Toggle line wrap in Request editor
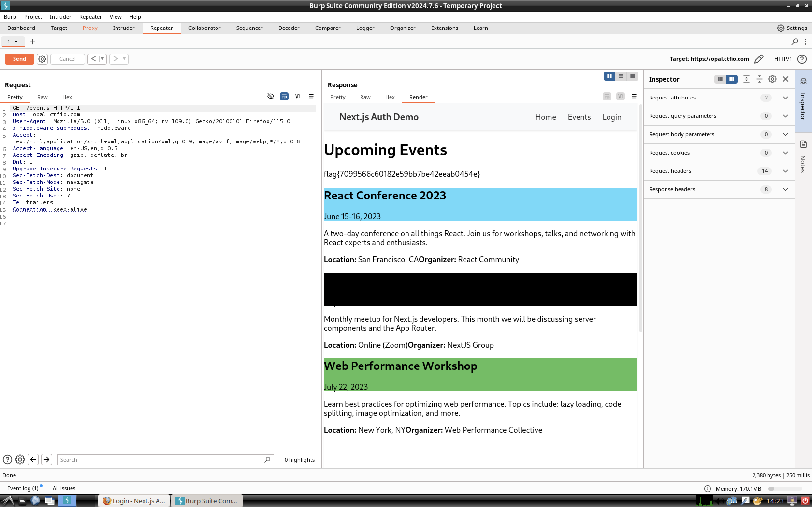 (x=284, y=96)
